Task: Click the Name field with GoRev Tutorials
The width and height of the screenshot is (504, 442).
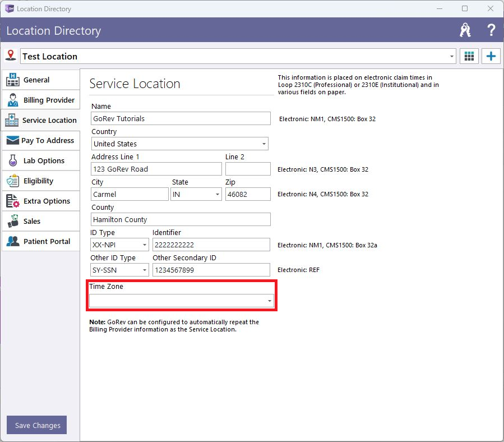Action: pyautogui.click(x=181, y=118)
